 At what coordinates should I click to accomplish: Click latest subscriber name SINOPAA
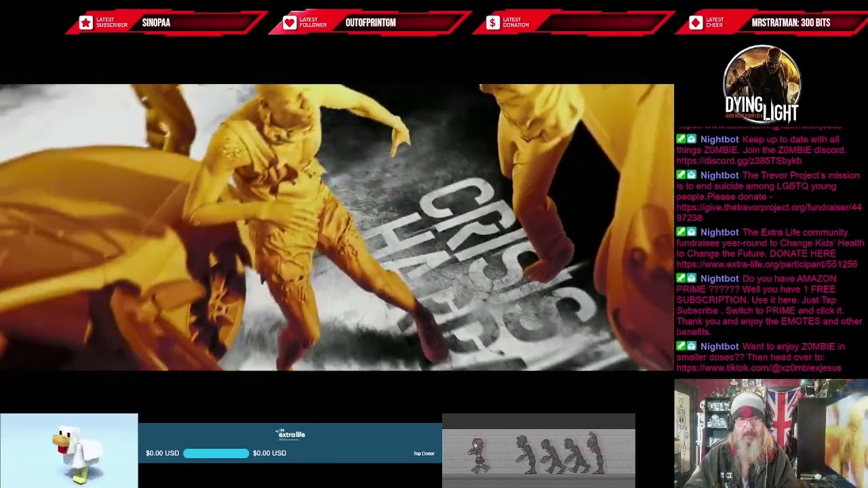tap(156, 23)
